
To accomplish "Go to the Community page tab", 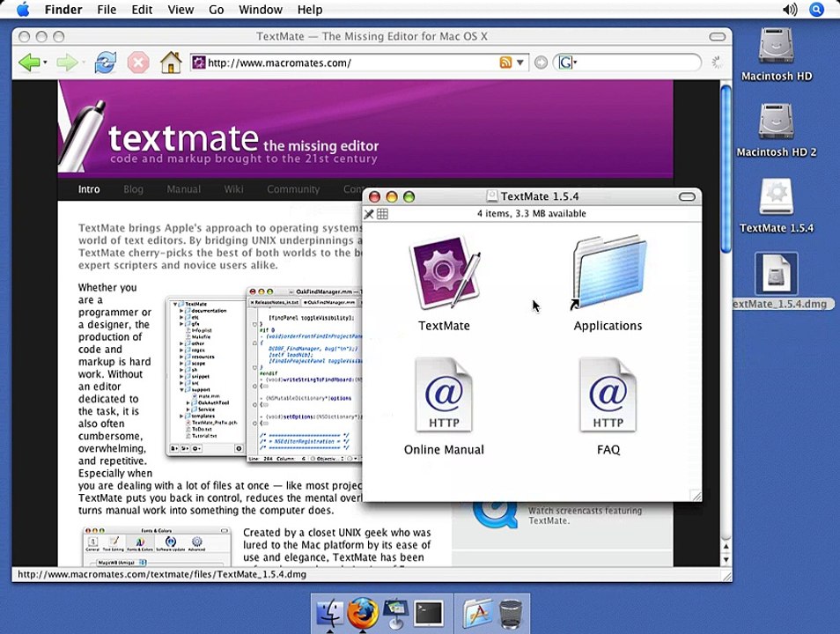I will point(293,189).
